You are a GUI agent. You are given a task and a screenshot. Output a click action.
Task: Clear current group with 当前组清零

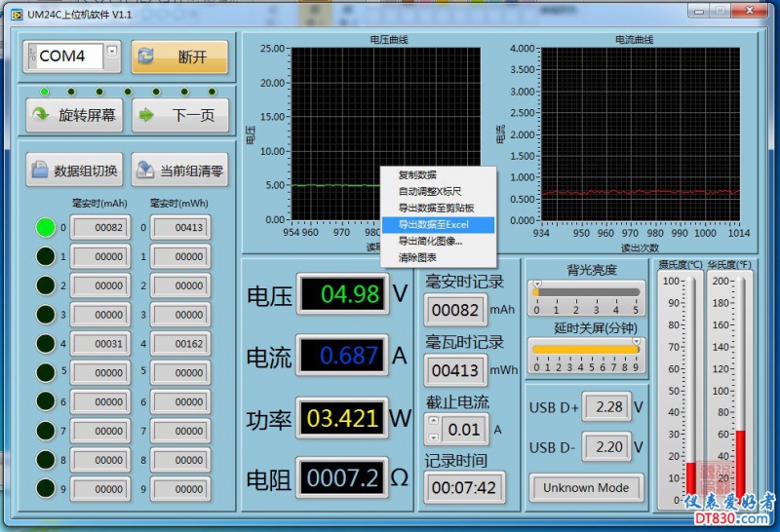180,171
